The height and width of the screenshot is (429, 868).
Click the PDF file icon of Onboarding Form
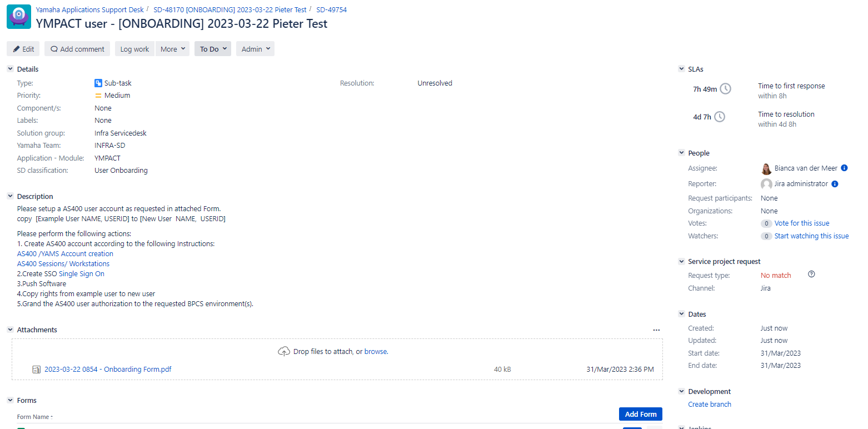coord(37,370)
